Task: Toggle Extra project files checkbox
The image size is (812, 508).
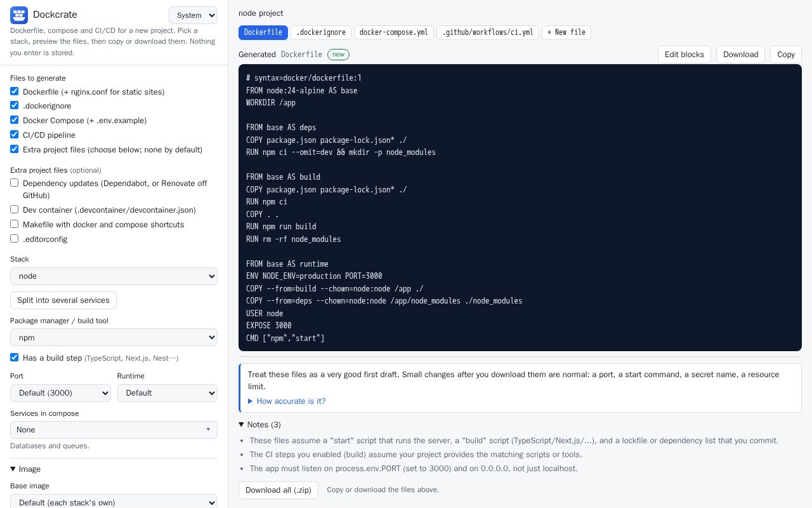Action: click(x=14, y=149)
